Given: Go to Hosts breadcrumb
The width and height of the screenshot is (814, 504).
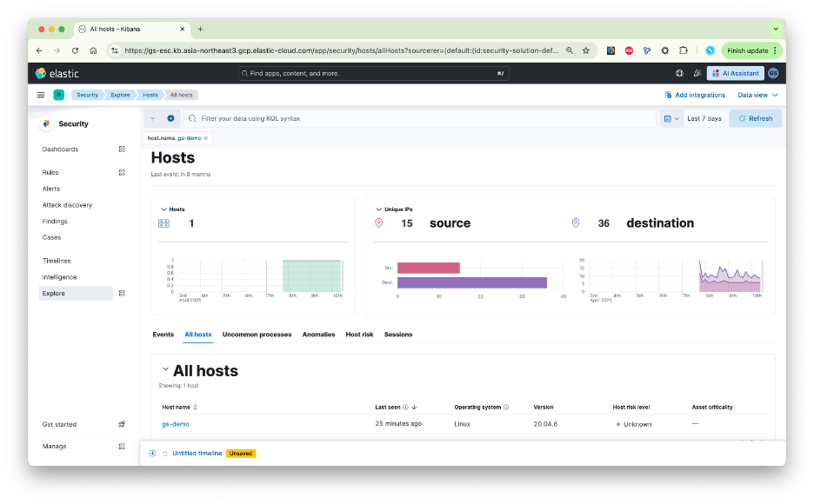Looking at the screenshot, I should click(x=150, y=96).
